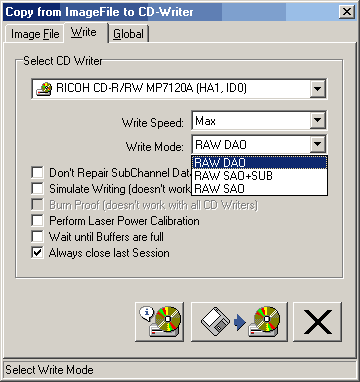Click the drive icon beside RICOH entry
Viewport: 360px width, 382px height.
44,89
